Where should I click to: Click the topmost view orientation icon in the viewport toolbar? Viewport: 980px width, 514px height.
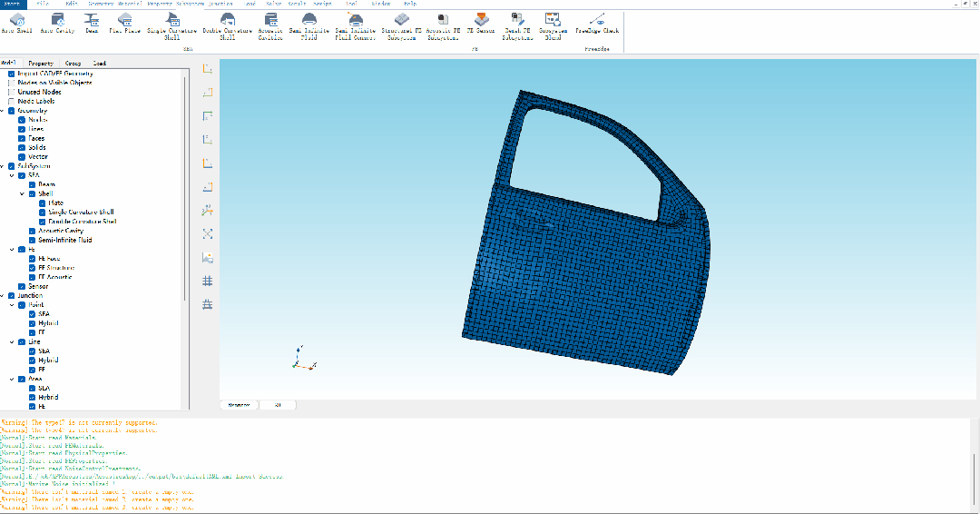(208, 69)
